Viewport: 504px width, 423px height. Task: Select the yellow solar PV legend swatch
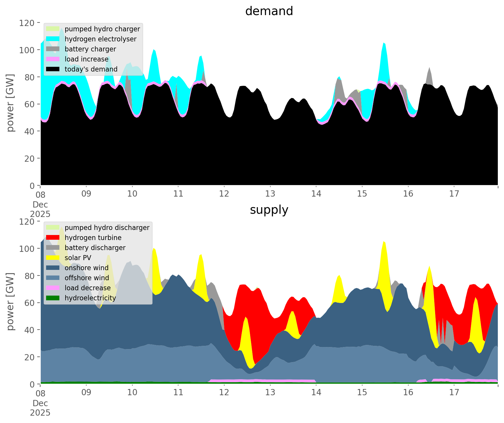click(x=53, y=258)
